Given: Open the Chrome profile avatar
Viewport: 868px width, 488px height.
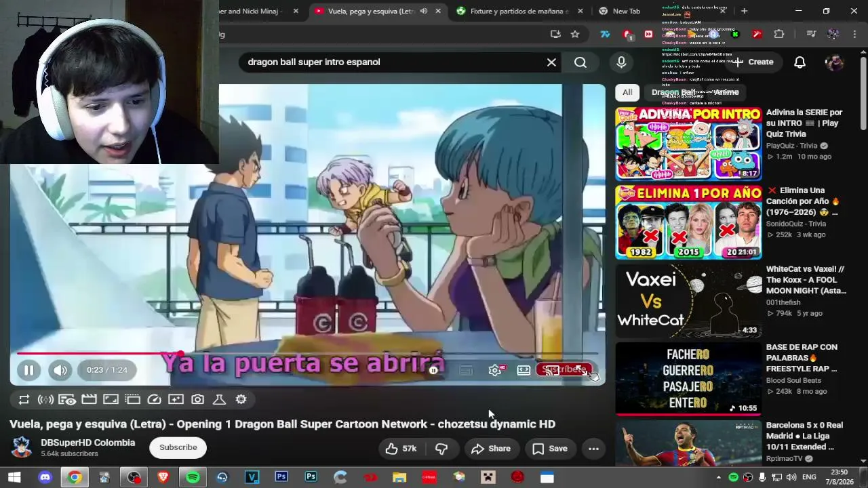Looking at the screenshot, I should coord(833,34).
